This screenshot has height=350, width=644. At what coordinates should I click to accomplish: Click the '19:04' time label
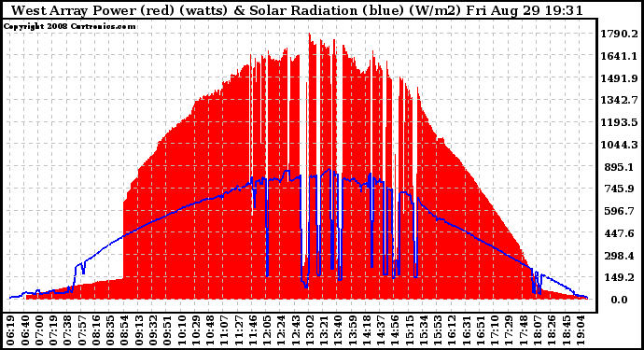(580, 330)
